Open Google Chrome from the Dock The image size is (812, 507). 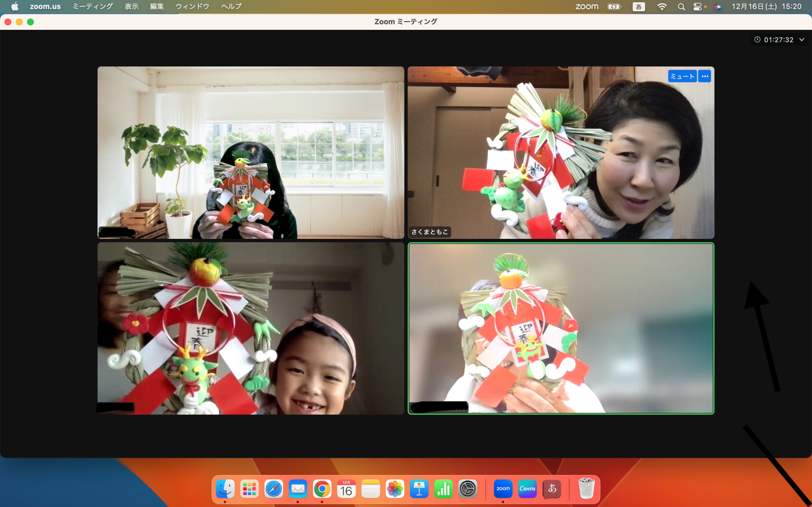tap(322, 488)
